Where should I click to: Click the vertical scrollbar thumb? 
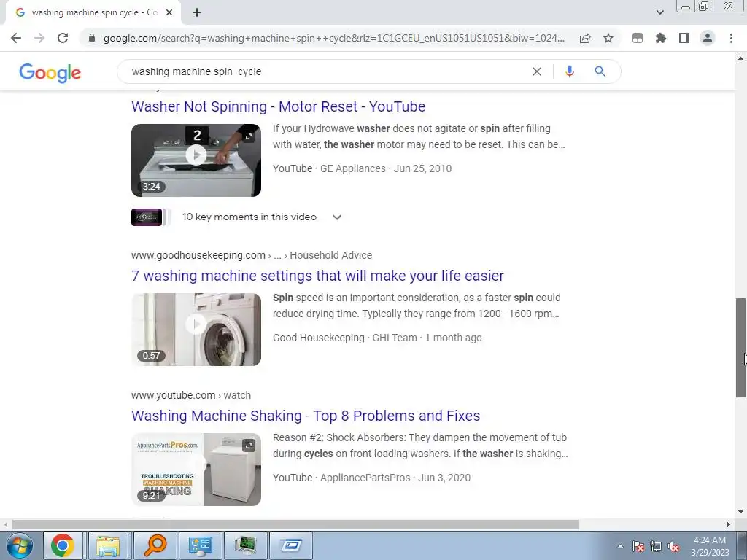click(x=740, y=348)
